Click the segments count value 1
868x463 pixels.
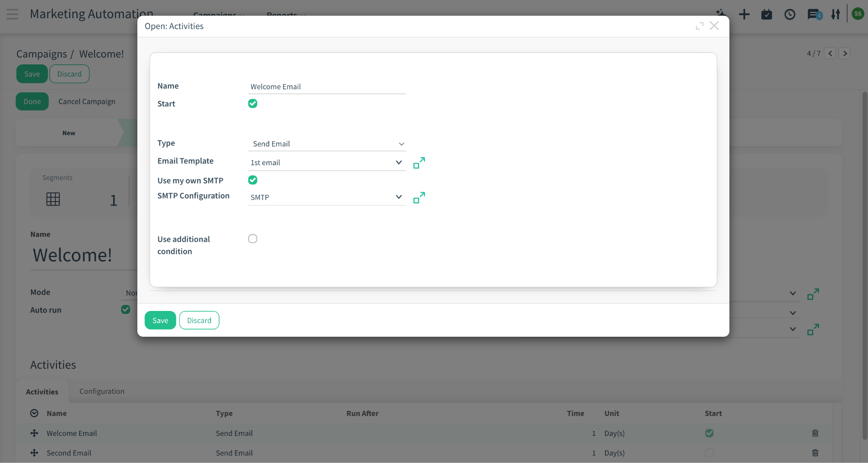tap(113, 200)
